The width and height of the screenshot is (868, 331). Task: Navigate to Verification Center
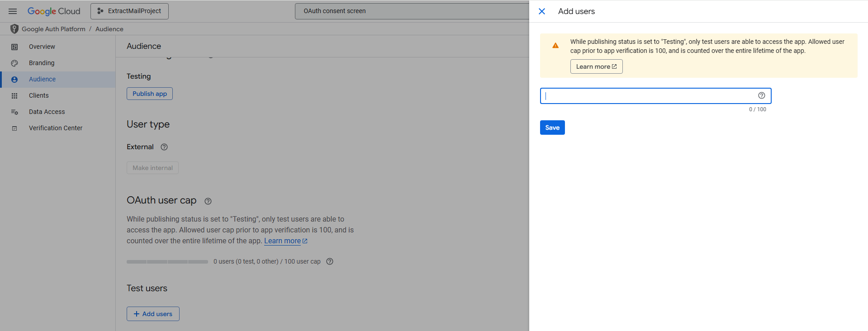56,128
